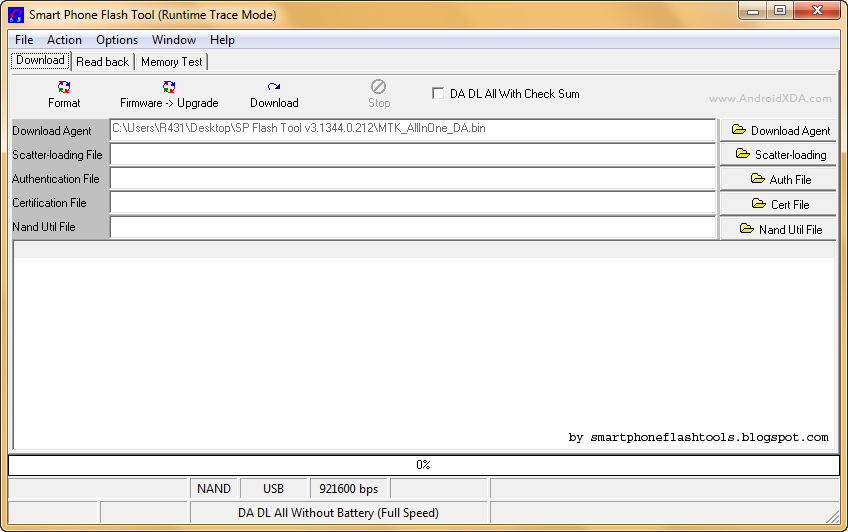Open the Auth File browser
The height and width of the screenshot is (532, 848).
point(778,179)
